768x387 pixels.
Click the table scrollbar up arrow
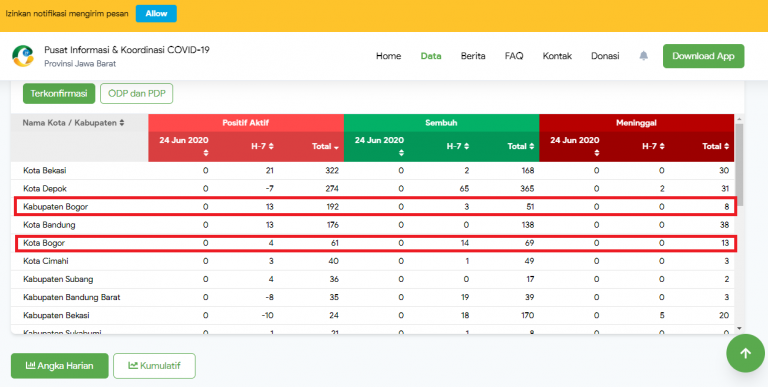(x=739, y=119)
